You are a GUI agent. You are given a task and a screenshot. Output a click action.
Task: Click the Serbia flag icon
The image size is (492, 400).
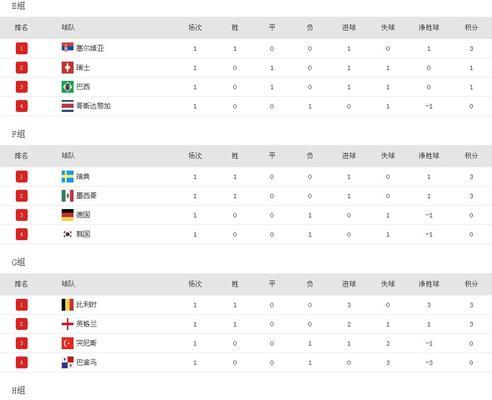[67, 48]
